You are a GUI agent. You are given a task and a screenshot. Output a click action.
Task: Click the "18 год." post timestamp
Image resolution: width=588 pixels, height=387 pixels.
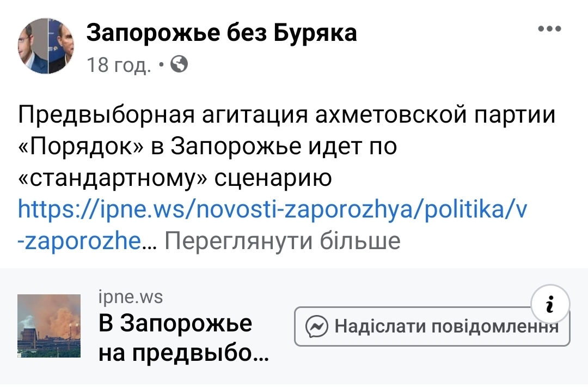coord(119,66)
